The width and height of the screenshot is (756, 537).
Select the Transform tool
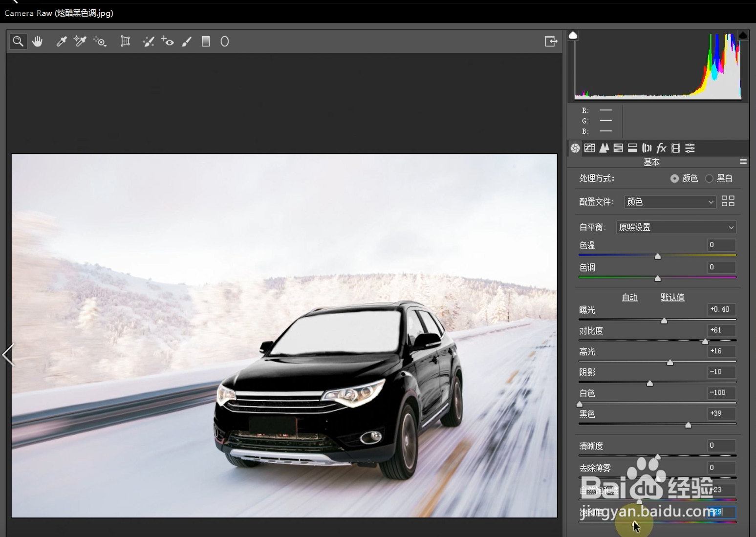125,42
